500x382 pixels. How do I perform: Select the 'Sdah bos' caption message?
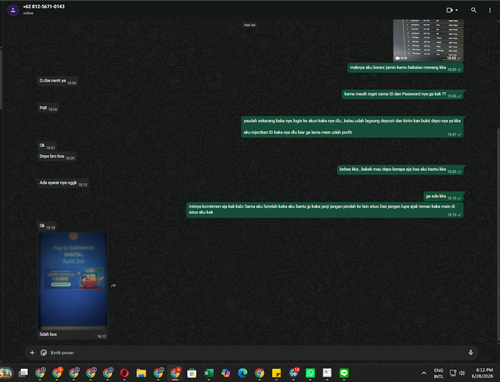coord(48,334)
